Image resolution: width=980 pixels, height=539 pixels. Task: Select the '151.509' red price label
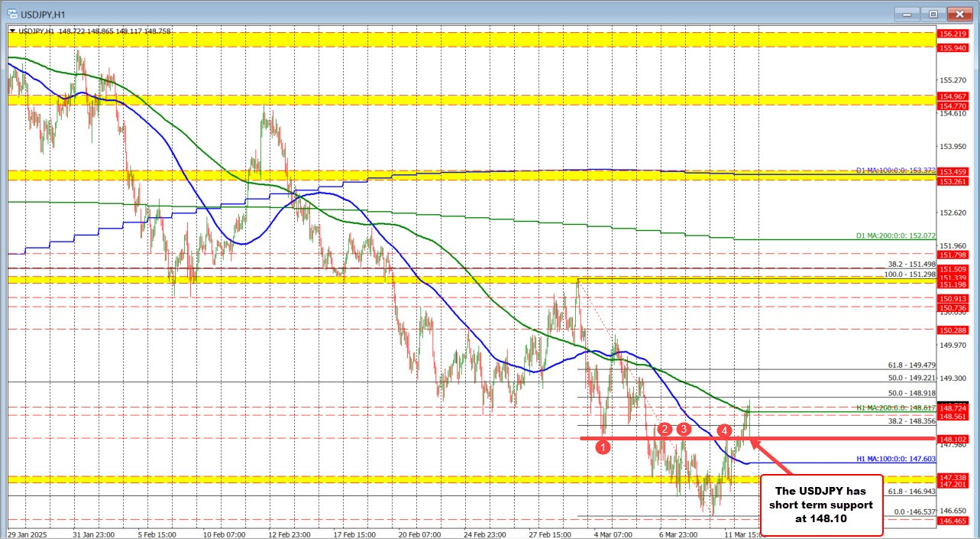tap(952, 269)
